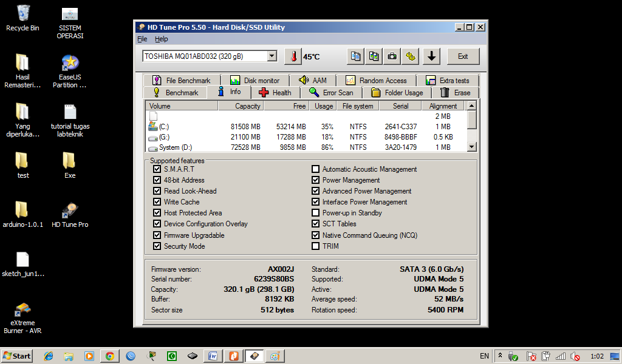Click the volume muted tray icon
This screenshot has width=622, height=364.
click(x=575, y=356)
